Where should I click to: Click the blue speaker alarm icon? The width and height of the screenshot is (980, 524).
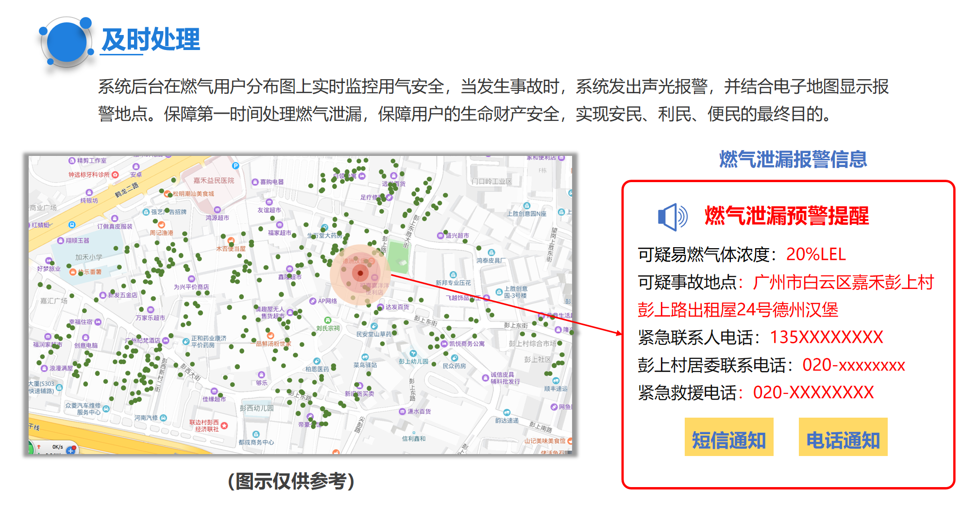[672, 217]
